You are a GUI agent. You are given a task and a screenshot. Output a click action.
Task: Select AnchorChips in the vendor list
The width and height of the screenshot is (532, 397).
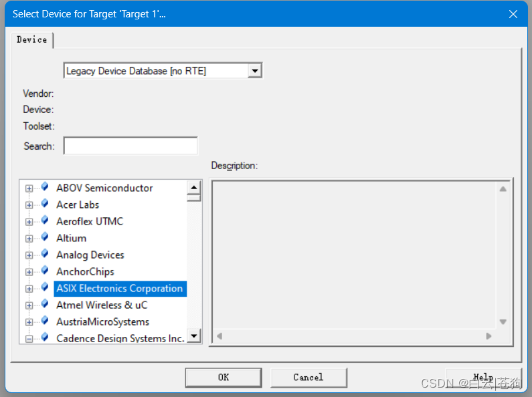coord(85,271)
